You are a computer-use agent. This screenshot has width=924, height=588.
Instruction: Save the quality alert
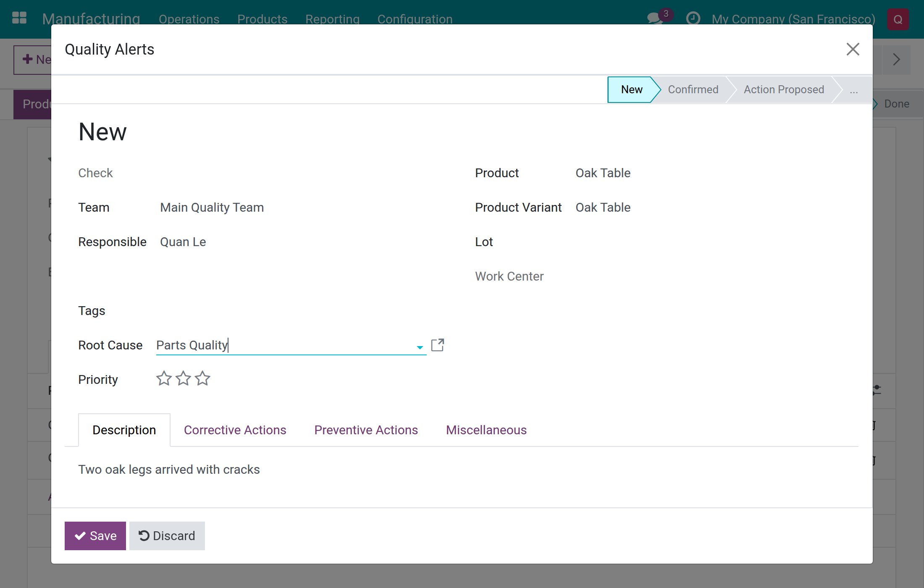click(95, 536)
